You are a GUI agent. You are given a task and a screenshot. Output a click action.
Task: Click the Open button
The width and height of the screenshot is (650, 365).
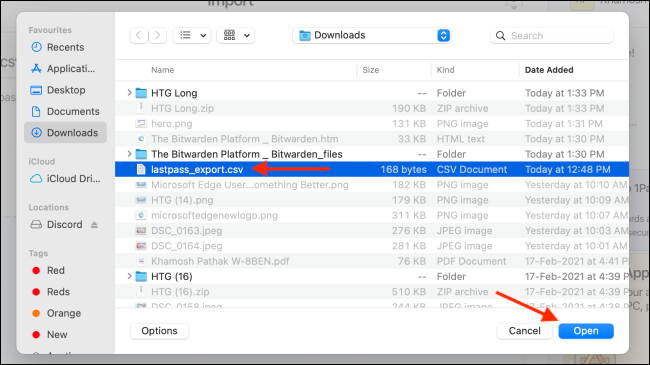[x=586, y=331]
